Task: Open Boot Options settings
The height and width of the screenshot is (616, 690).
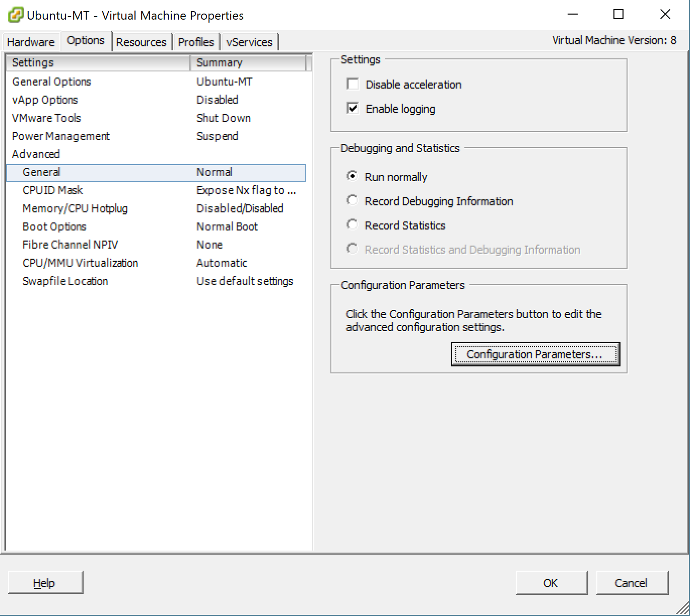Action: coord(54,226)
